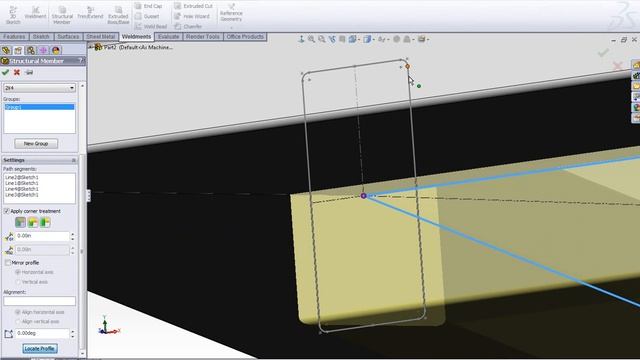640x360 pixels.
Task: Start a 3D Sketch from the toolbar
Action: (x=13, y=15)
